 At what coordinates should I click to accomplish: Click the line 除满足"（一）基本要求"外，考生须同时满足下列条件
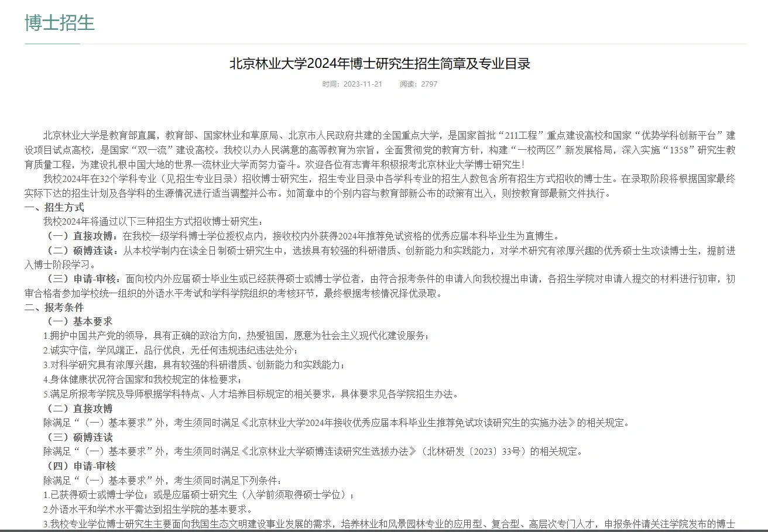click(x=163, y=480)
